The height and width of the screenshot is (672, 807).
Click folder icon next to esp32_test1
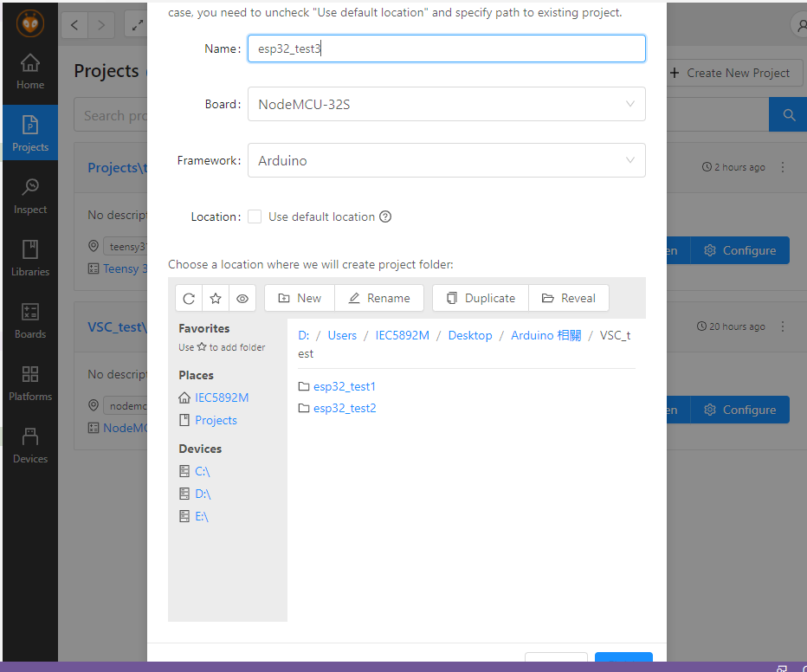(304, 386)
